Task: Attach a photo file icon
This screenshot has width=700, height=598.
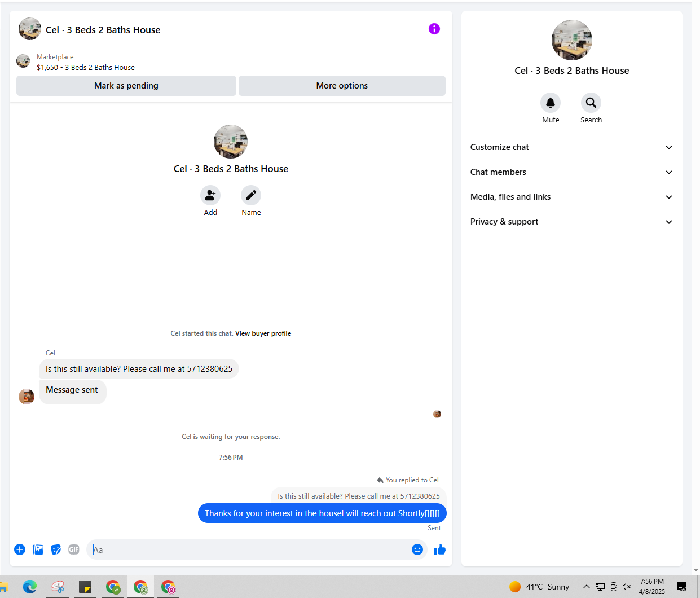Action: tap(38, 549)
